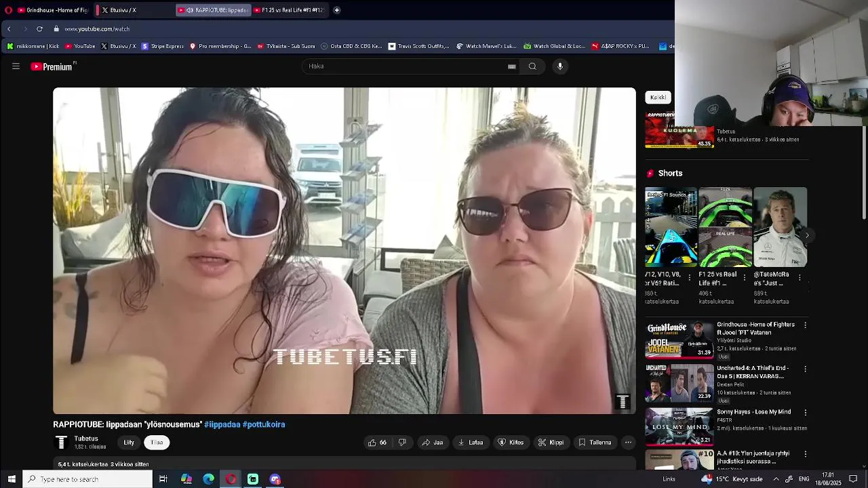Click the Tallenna save button
Viewport: 868px width, 488px height.
(595, 443)
